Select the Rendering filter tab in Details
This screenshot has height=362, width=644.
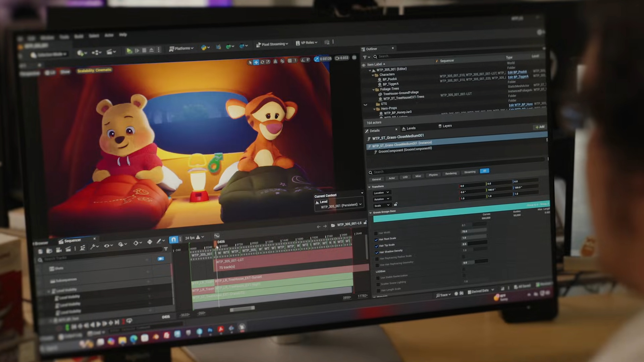click(451, 174)
